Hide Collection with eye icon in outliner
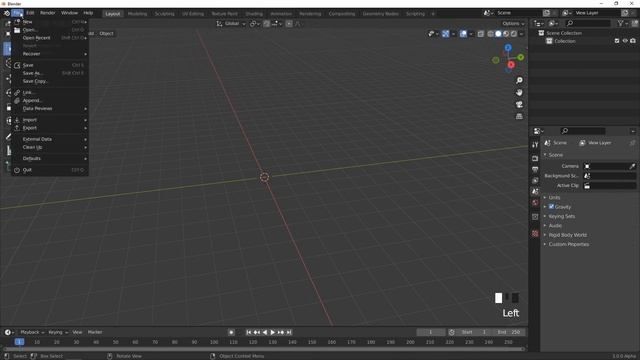The image size is (640, 360). click(x=625, y=41)
